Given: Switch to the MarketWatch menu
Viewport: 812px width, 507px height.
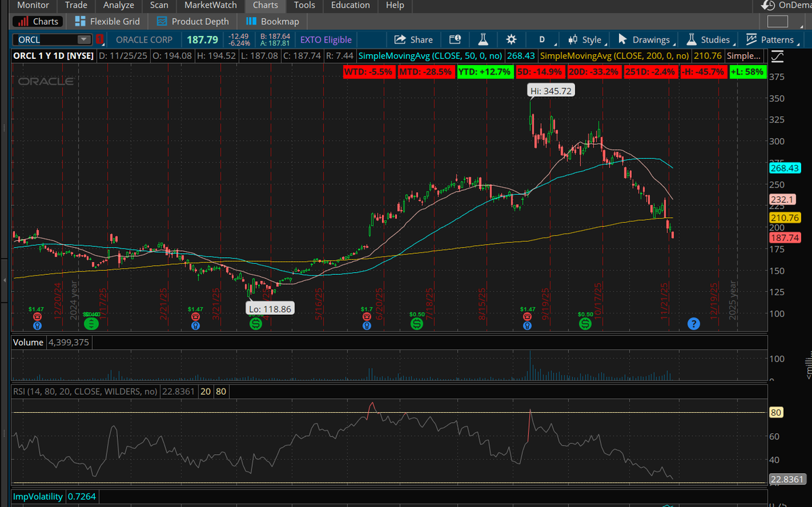Looking at the screenshot, I should (210, 5).
